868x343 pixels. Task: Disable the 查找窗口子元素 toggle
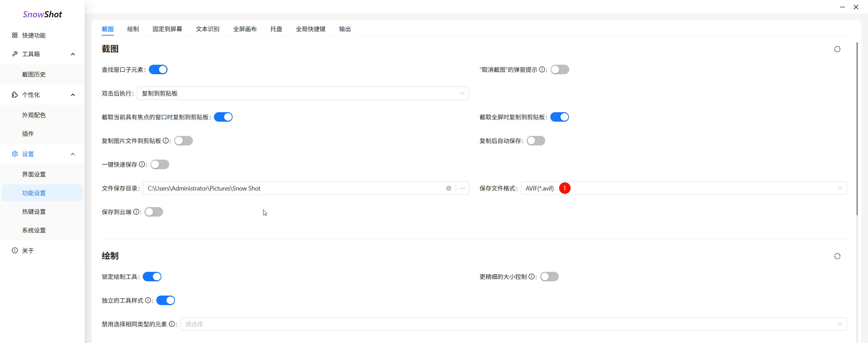pyautogui.click(x=158, y=70)
